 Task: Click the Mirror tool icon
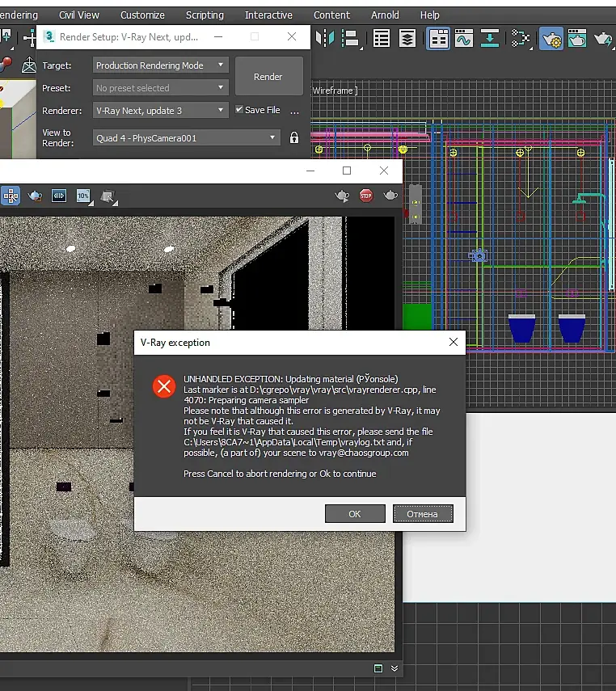pos(325,38)
